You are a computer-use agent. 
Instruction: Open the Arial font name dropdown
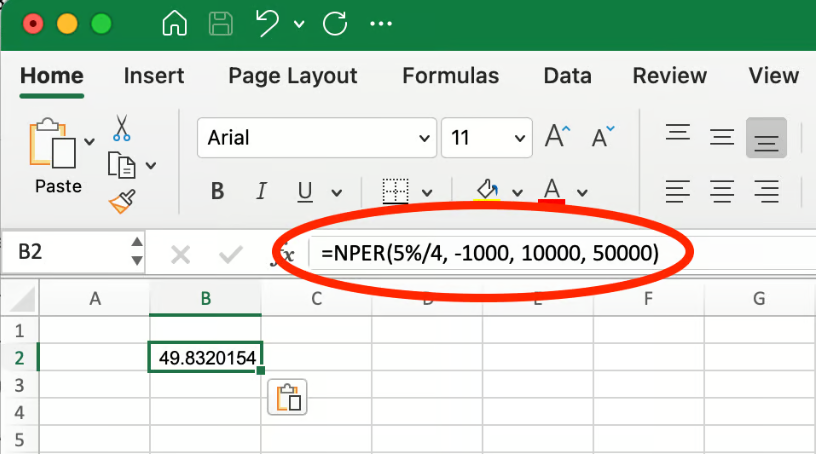click(x=422, y=138)
